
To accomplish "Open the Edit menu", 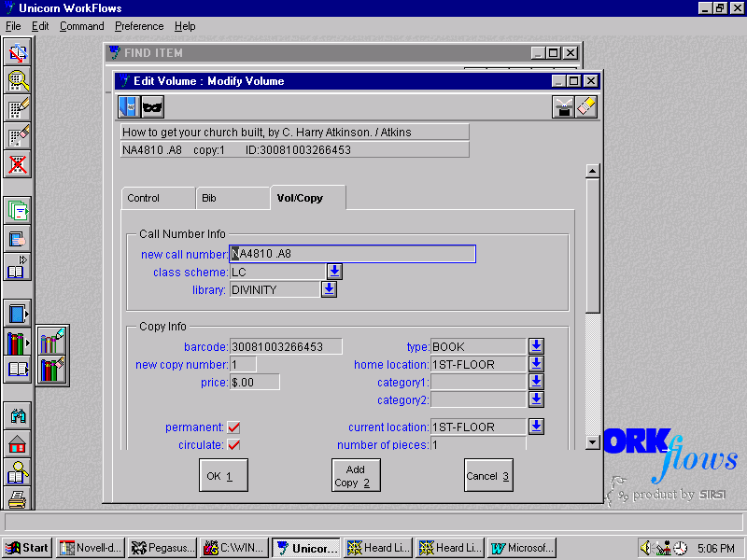I will click(40, 26).
